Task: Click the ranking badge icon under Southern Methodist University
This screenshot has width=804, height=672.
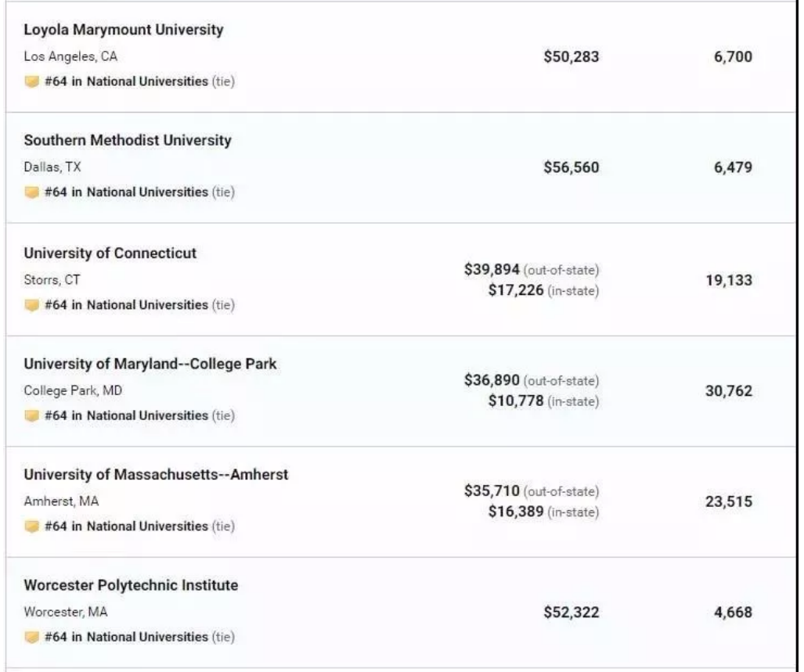Action: tap(31, 192)
